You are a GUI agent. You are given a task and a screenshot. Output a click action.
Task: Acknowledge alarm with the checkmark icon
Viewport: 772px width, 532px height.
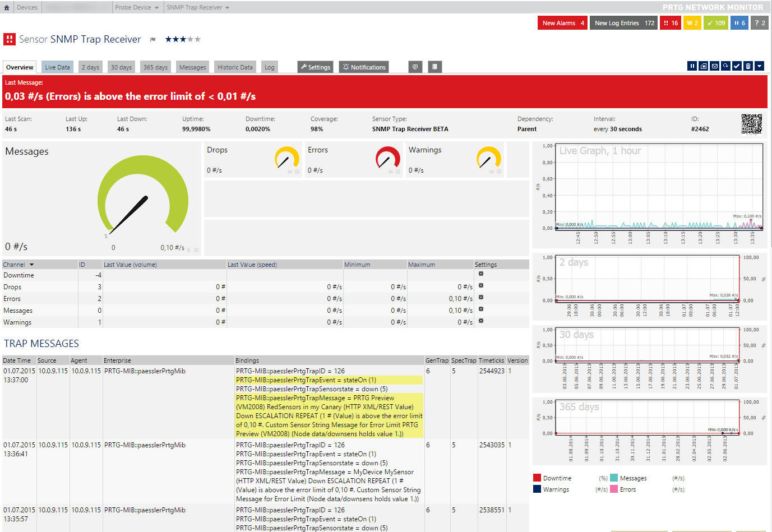coord(737,66)
